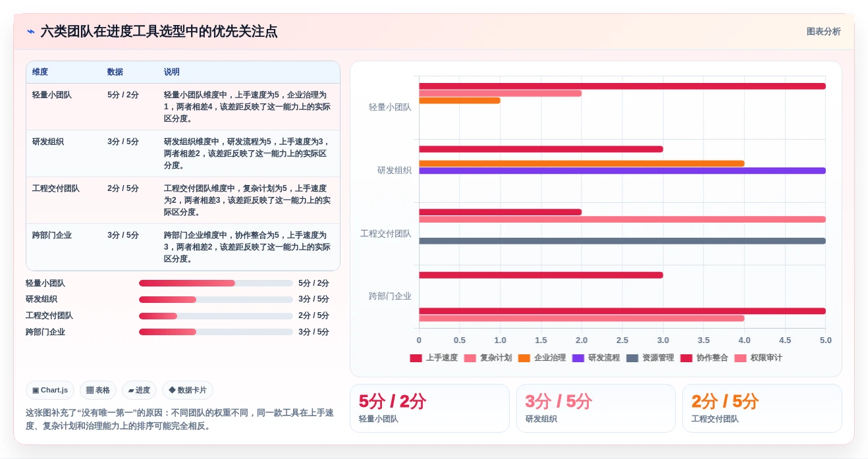Toggle the 研发流程 purple legend box
This screenshot has width=868, height=459.
[578, 358]
